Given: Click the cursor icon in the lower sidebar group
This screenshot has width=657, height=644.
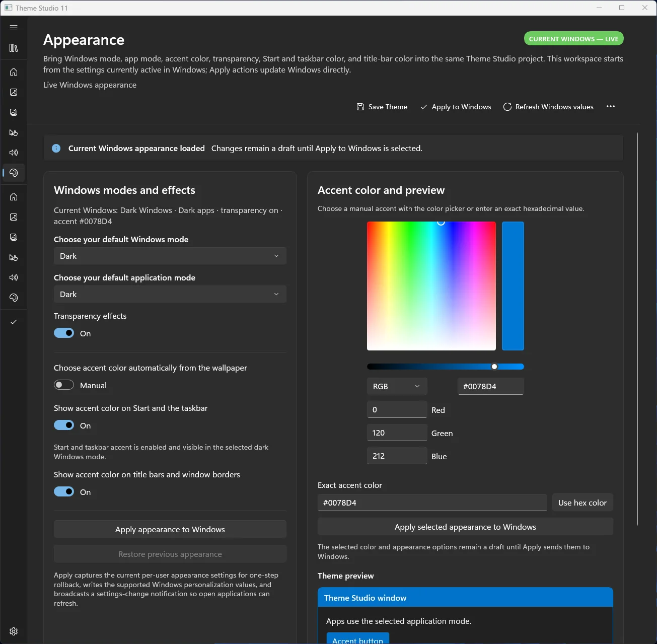Looking at the screenshot, I should point(14,257).
